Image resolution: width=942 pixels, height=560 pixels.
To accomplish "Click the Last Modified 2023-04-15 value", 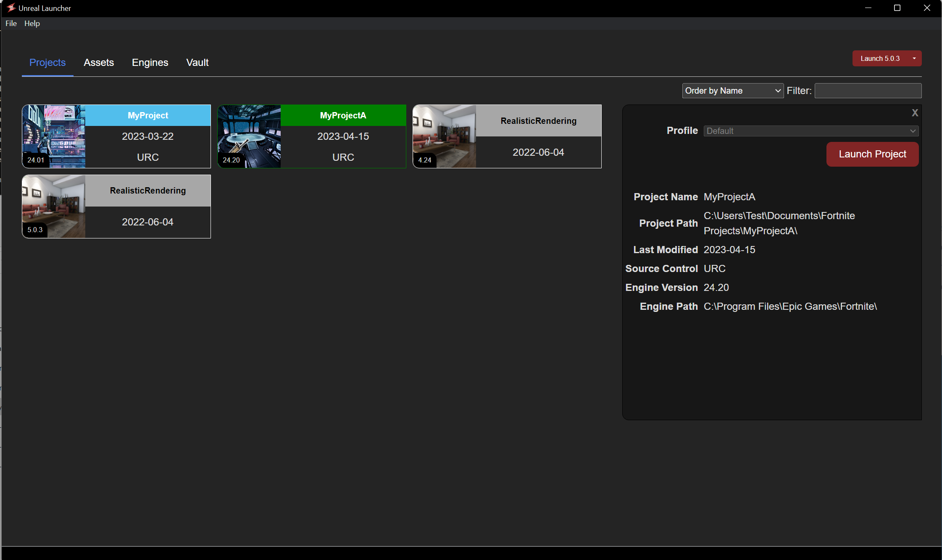I will click(729, 250).
